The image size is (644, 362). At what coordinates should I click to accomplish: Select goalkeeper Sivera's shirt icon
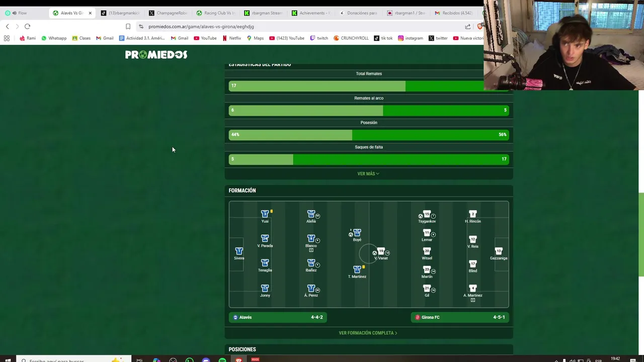click(239, 251)
